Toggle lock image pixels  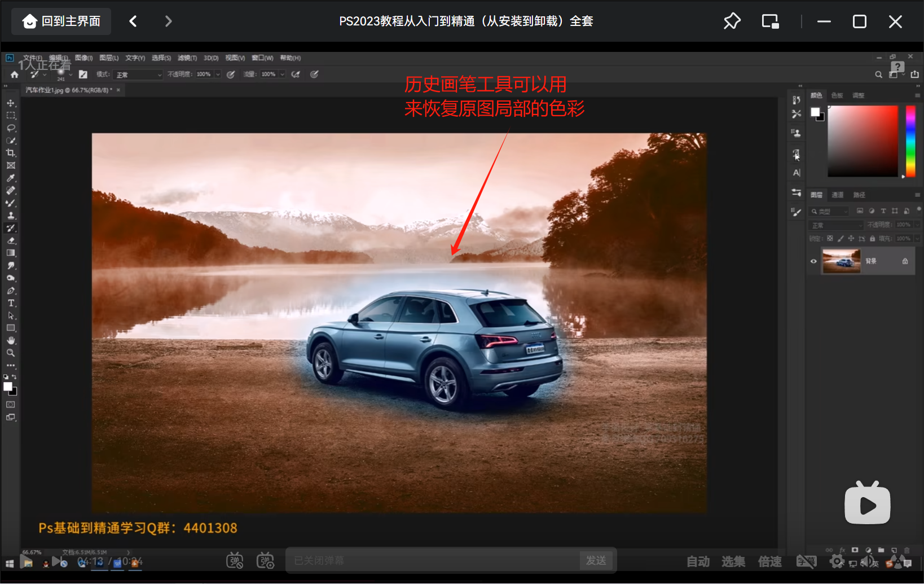(841, 239)
